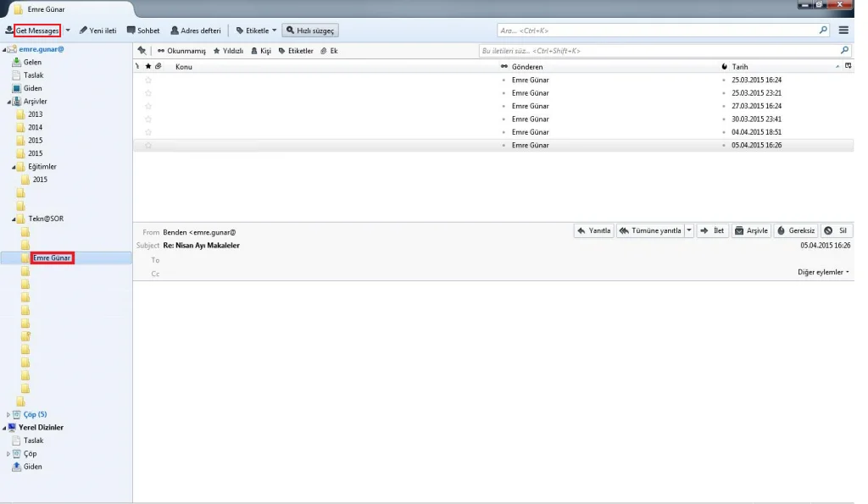Archive the message using Arşivle
Image resolution: width=868 pixels, height=504 pixels.
tap(751, 230)
